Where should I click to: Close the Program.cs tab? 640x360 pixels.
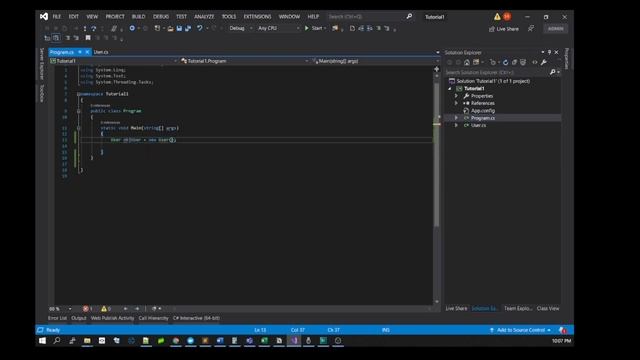click(x=87, y=52)
